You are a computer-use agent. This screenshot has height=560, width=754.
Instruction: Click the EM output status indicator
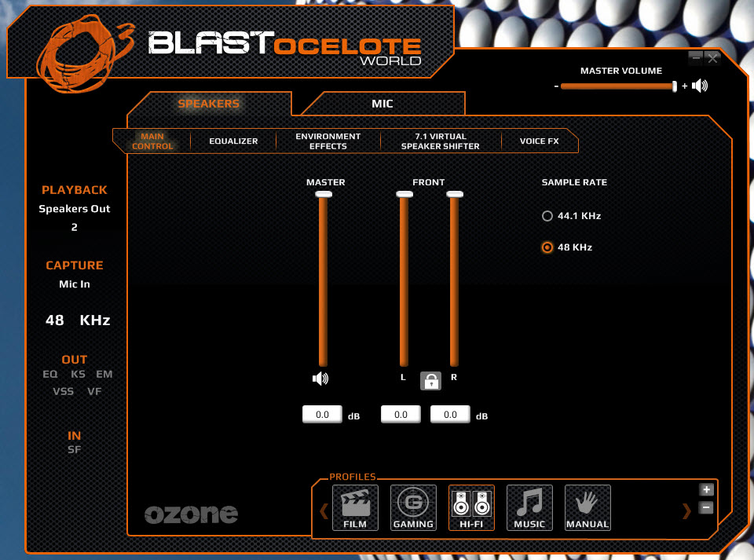(x=104, y=375)
